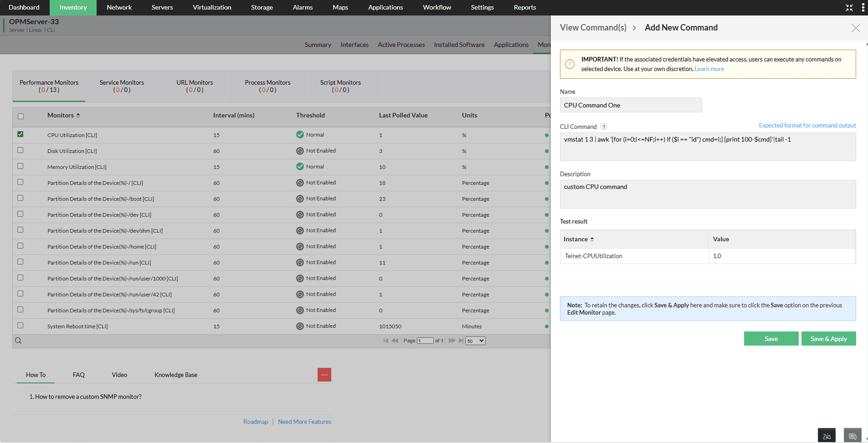Open the Expected format for command output link
The width and height of the screenshot is (868, 443).
click(806, 125)
